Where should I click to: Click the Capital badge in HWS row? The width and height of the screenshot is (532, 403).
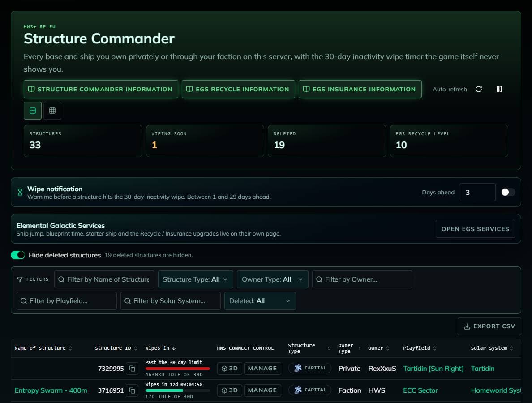tap(310, 390)
